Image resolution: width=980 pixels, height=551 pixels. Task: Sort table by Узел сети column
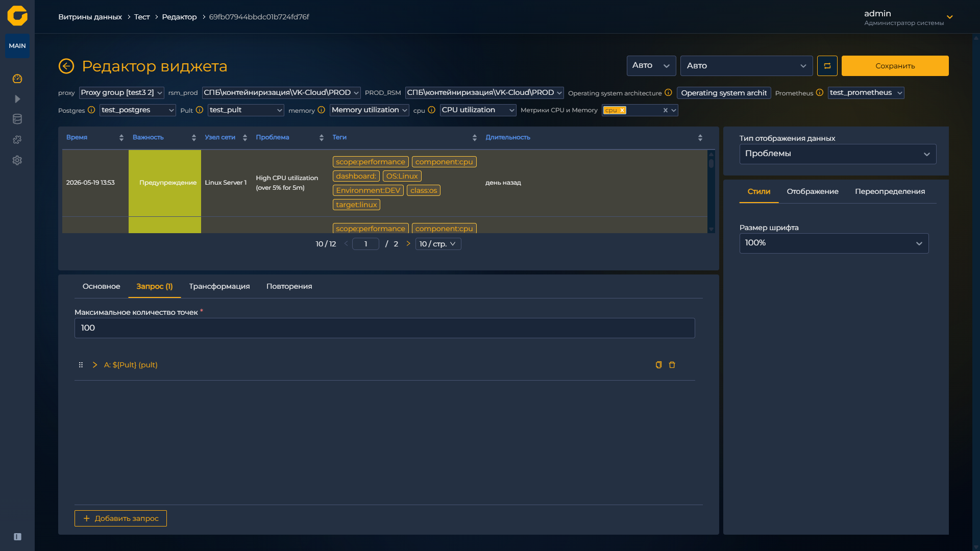(x=245, y=138)
